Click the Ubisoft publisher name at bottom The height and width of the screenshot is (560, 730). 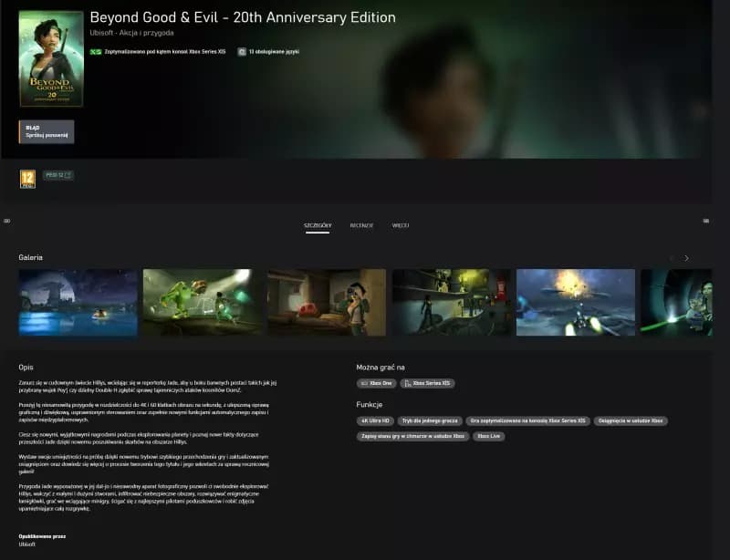(27, 544)
